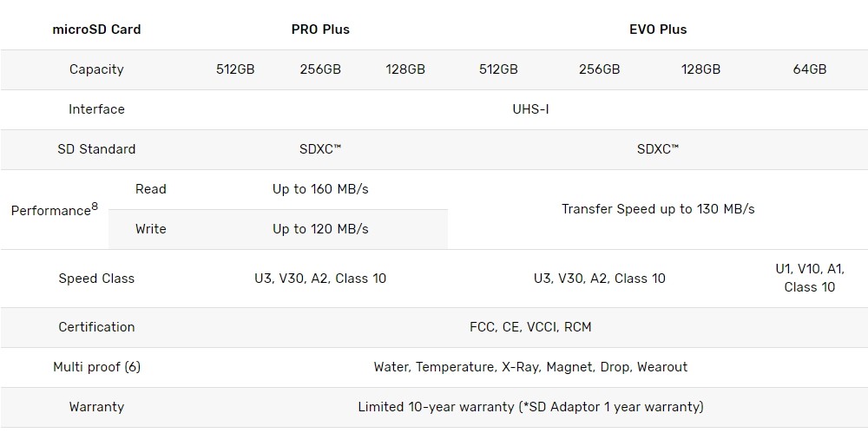Image resolution: width=868 pixels, height=433 pixels.
Task: Click the FCC, CE, VCCI, RCM certifications
Action: coord(530,327)
